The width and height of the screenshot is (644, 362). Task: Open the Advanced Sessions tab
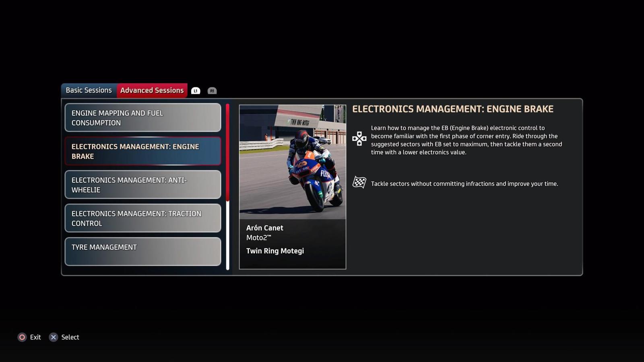pos(152,90)
